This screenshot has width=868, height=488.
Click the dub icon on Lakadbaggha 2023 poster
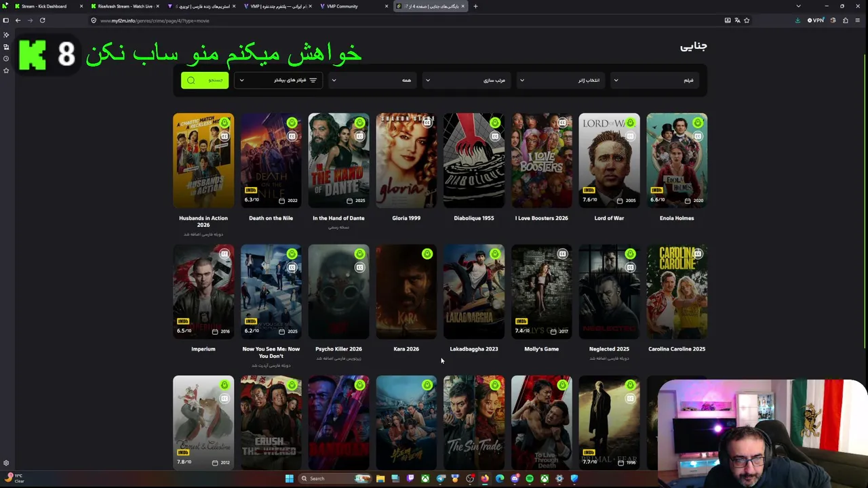tap(495, 253)
